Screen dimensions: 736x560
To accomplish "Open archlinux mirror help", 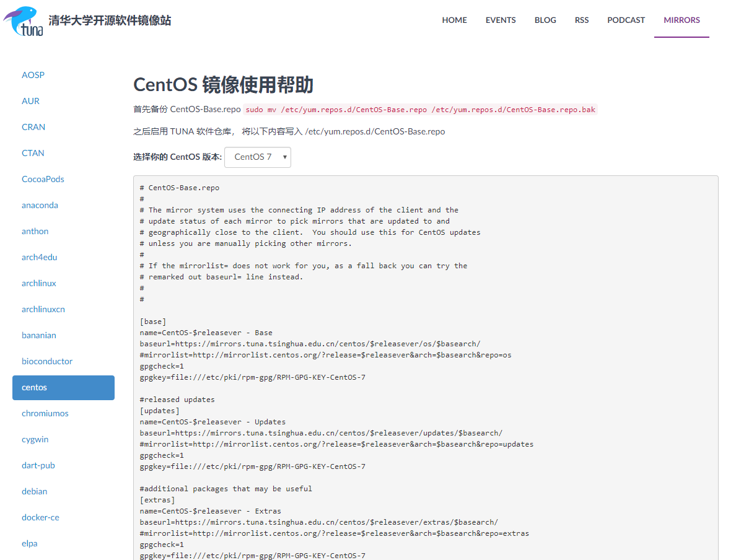I will 39,284.
